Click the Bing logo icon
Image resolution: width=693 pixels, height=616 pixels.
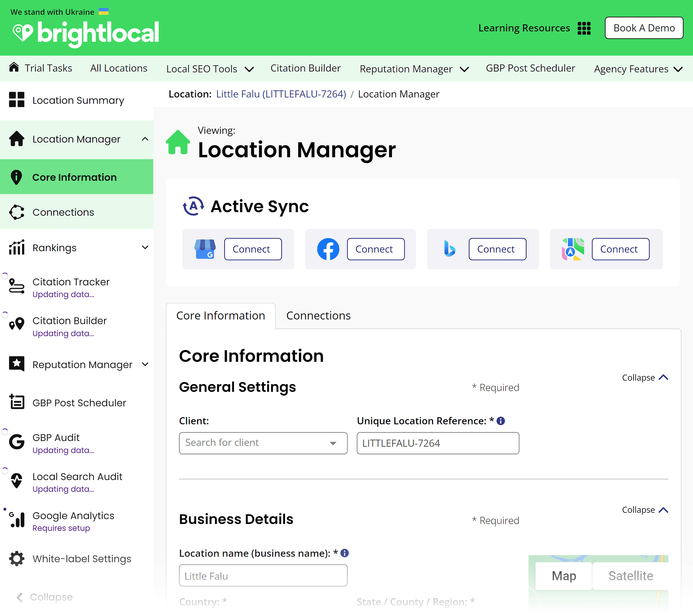pyautogui.click(x=450, y=249)
